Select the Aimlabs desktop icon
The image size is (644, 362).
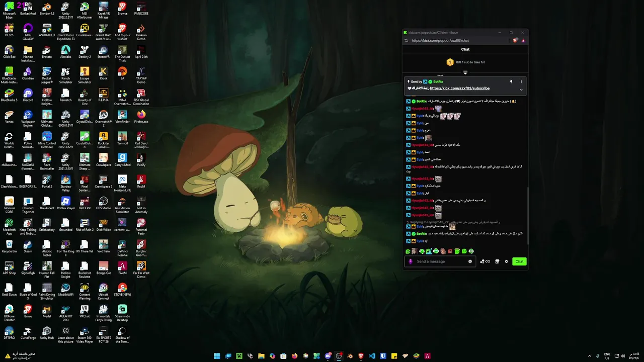click(x=65, y=52)
